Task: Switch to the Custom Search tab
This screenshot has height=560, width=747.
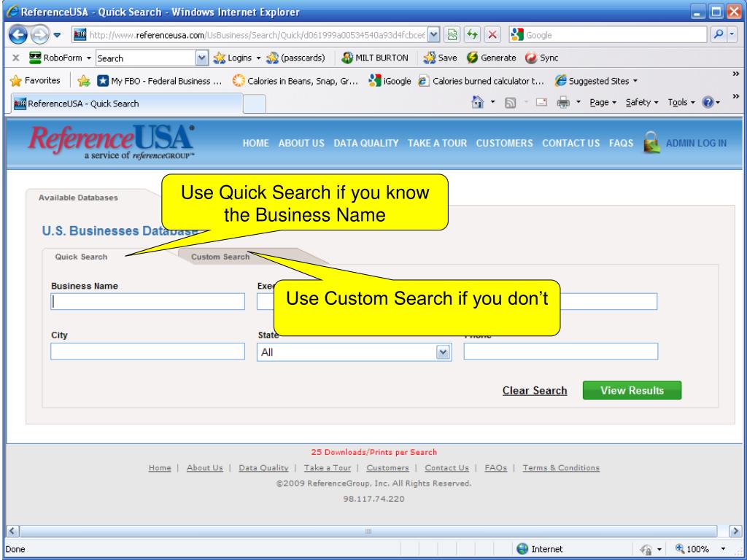Action: pyautogui.click(x=220, y=257)
